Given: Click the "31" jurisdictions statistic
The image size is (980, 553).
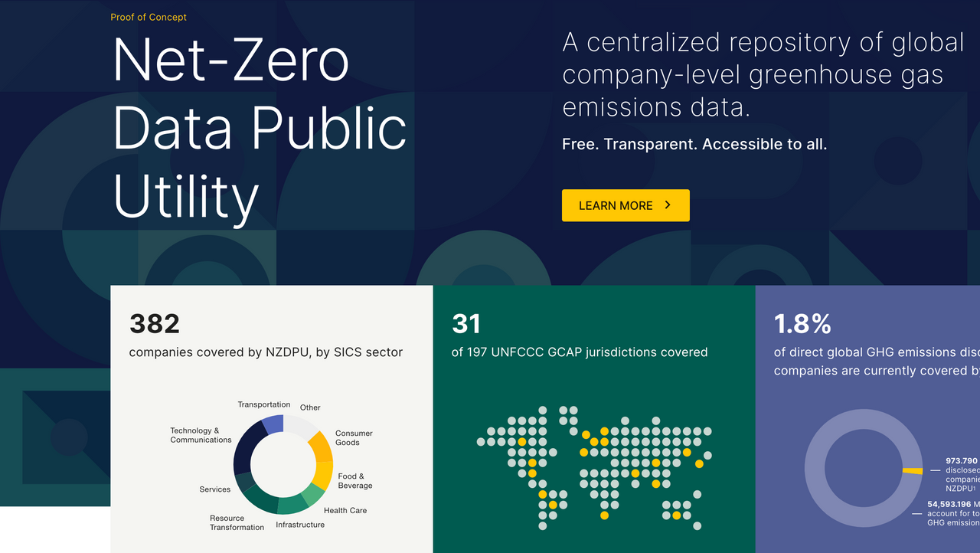Looking at the screenshot, I should click(x=466, y=324).
